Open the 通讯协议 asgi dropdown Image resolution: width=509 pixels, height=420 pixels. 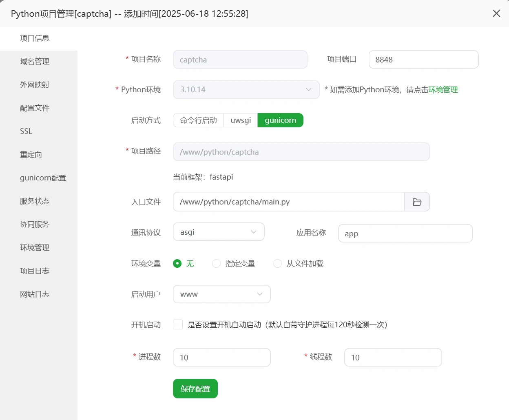pyautogui.click(x=219, y=232)
